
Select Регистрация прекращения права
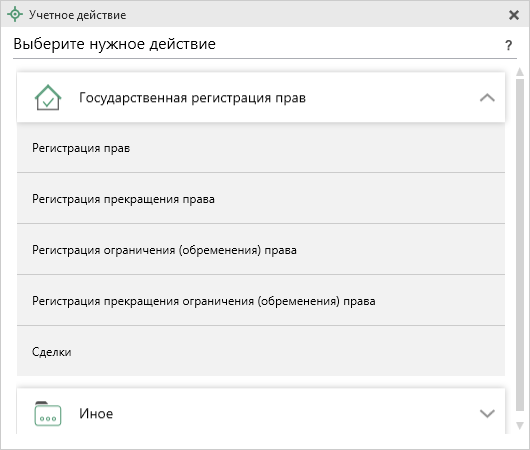[x=261, y=198]
